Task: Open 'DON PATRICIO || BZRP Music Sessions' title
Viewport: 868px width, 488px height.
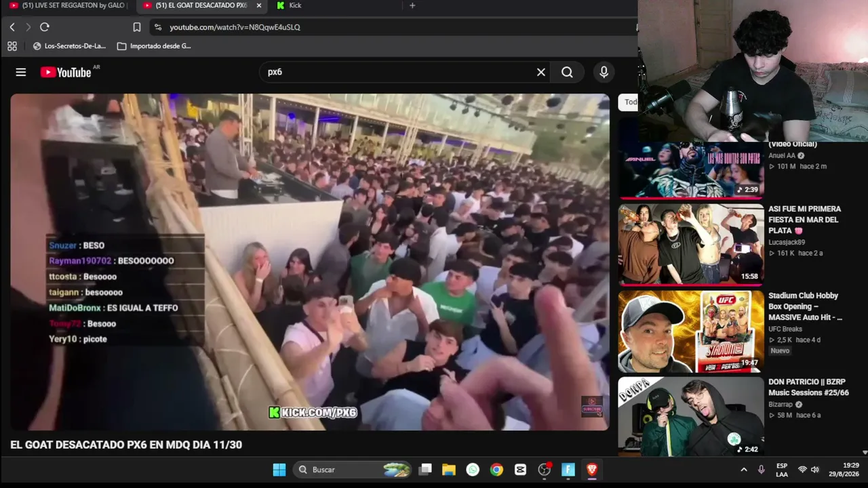Action: coord(808,387)
